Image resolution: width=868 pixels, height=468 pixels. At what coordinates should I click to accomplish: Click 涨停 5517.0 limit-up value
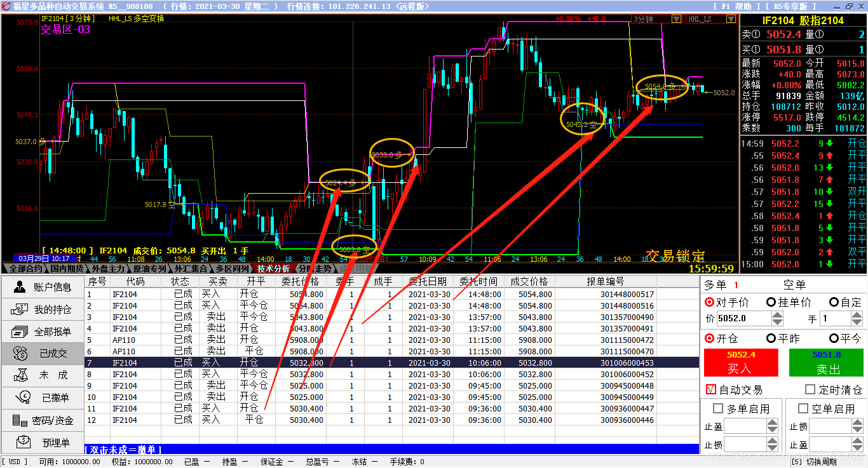point(787,117)
